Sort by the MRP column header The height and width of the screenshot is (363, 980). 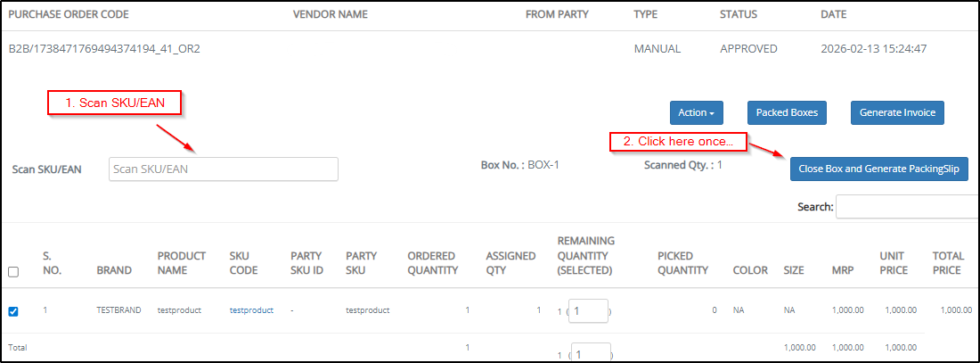click(842, 270)
